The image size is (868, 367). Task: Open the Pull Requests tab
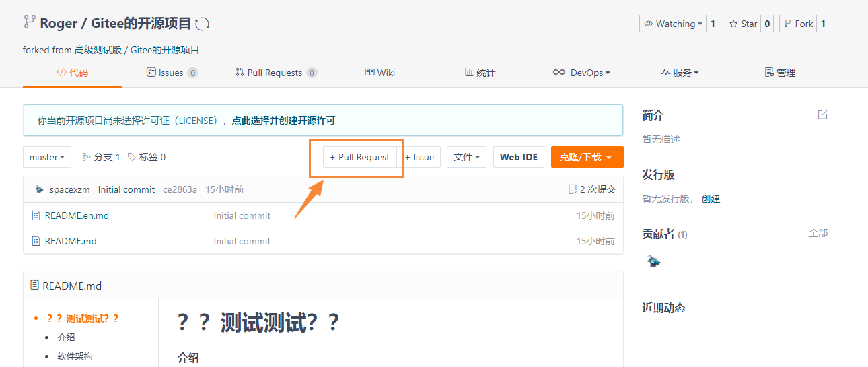(276, 73)
